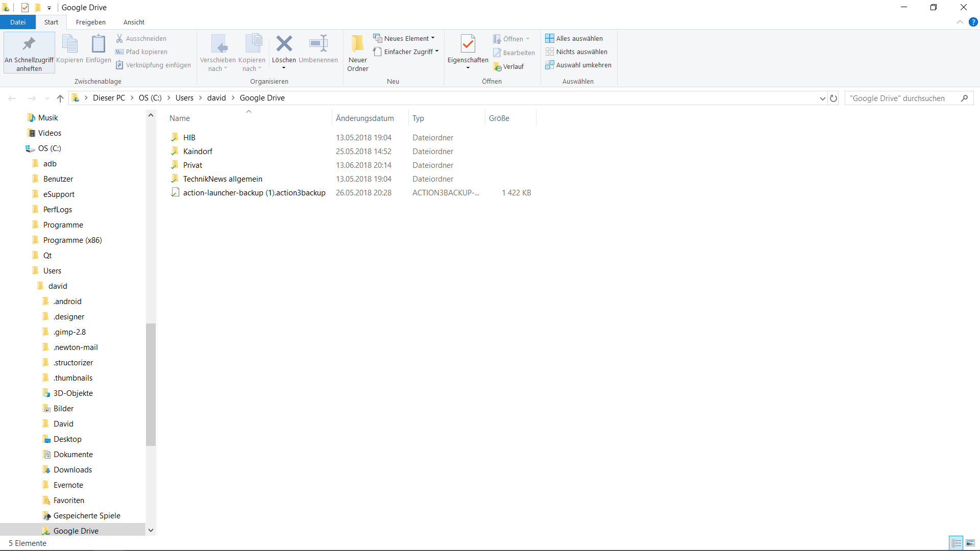
Task: Click navigation pane scrollbar thumb
Action: (x=151, y=385)
